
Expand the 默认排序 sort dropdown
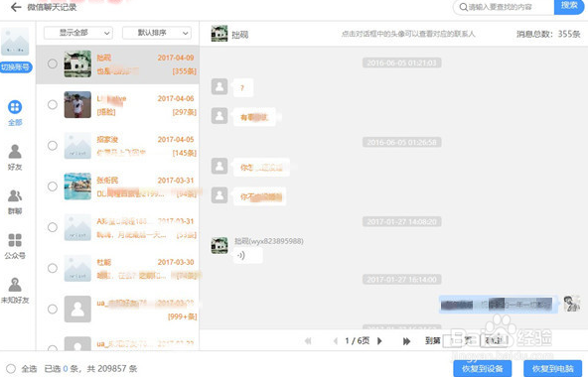157,33
